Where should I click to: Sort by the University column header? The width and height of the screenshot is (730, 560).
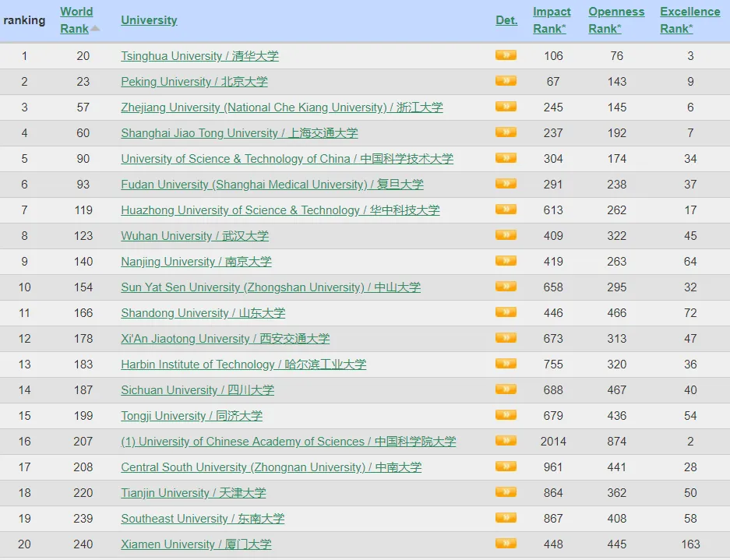click(x=149, y=20)
